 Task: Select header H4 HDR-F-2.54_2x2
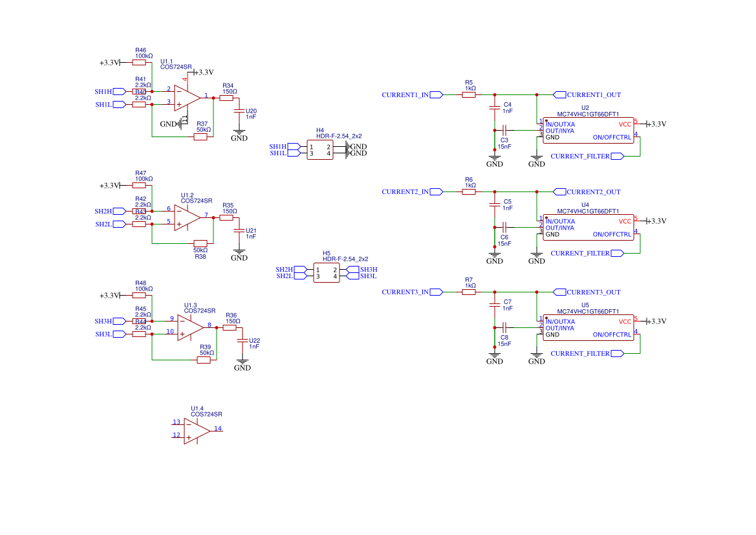pos(320,148)
